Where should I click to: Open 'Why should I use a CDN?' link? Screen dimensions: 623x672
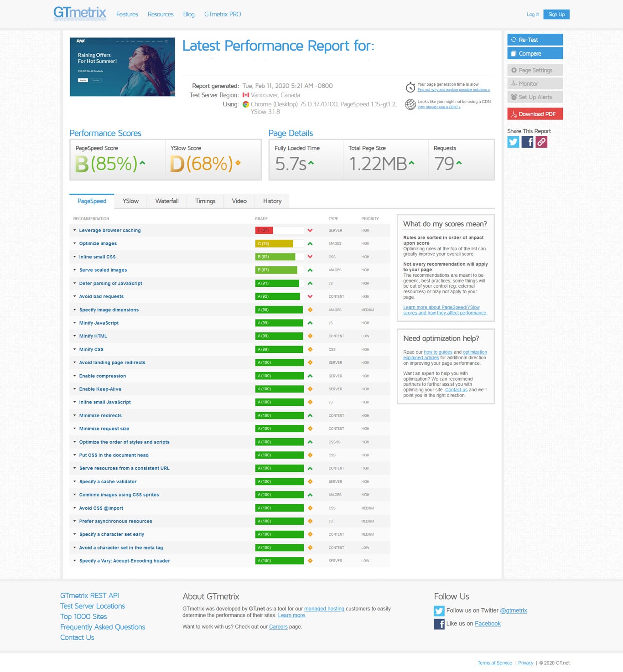(x=439, y=107)
